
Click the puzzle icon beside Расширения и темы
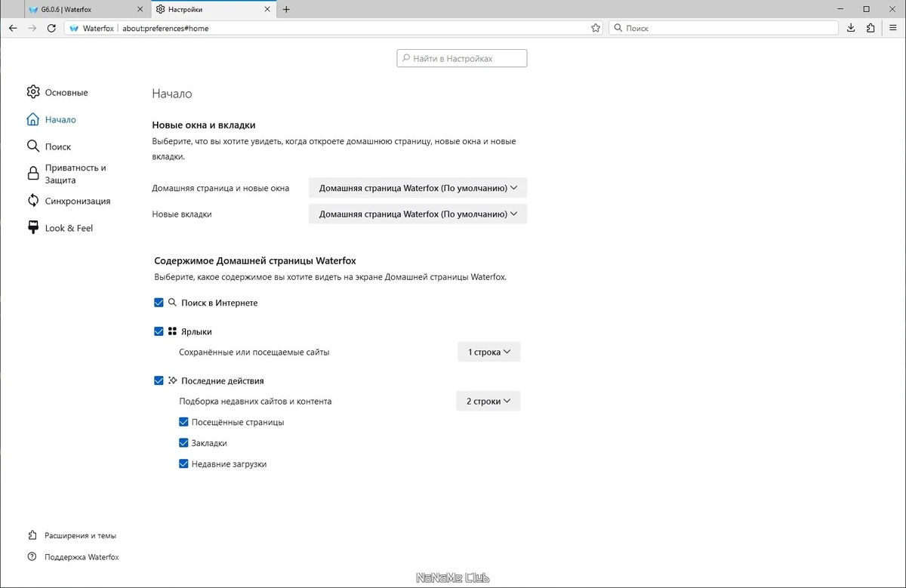(32, 535)
